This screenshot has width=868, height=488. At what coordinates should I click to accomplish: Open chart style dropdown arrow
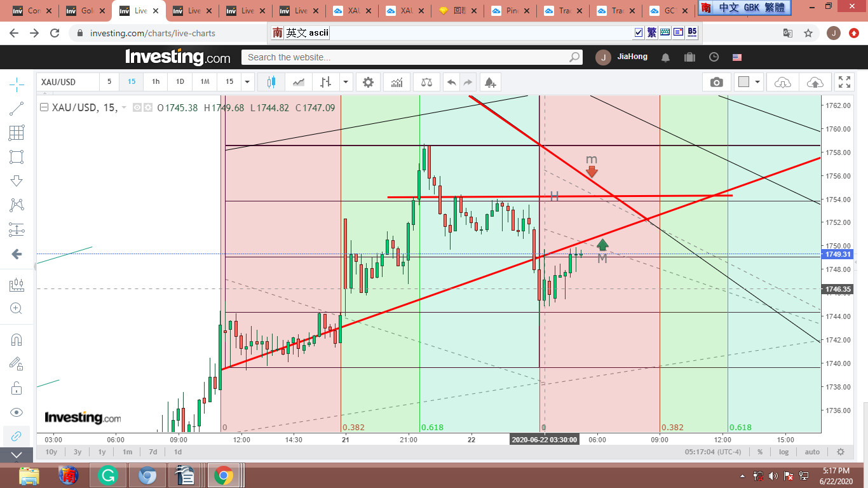[x=346, y=82]
